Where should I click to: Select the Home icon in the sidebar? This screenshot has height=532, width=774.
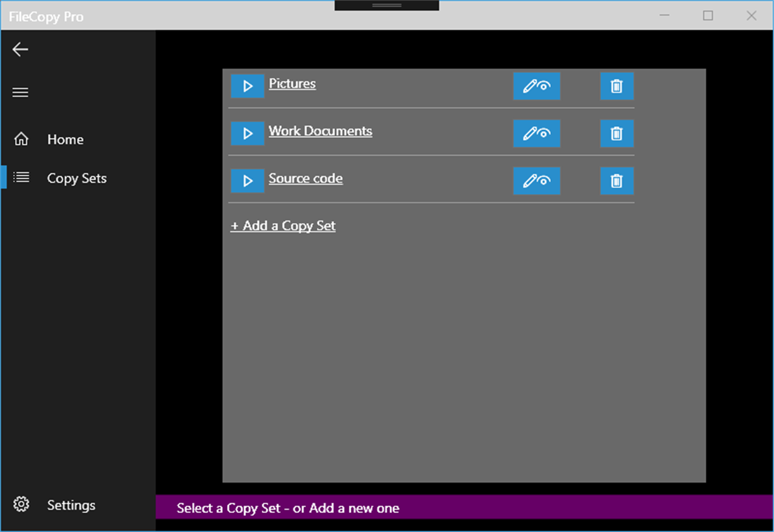tap(21, 139)
